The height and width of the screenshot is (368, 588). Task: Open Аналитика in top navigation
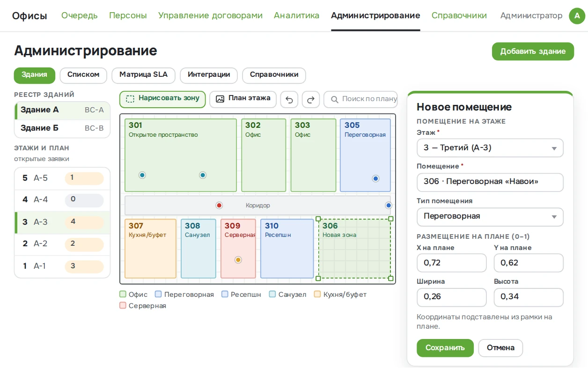coord(297,15)
